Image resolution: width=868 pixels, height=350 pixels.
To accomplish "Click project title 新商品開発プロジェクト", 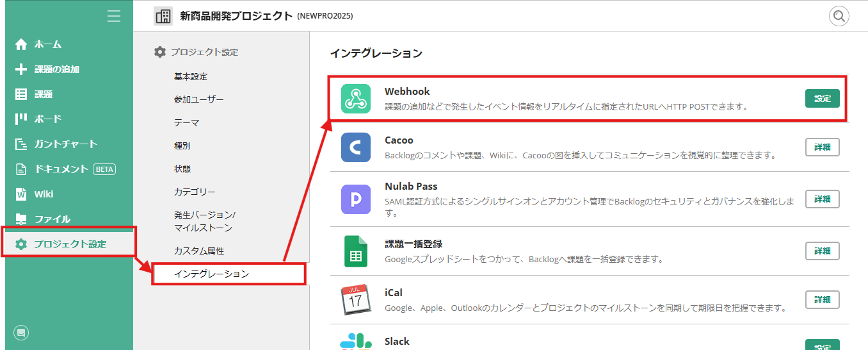I will pyautogui.click(x=236, y=16).
